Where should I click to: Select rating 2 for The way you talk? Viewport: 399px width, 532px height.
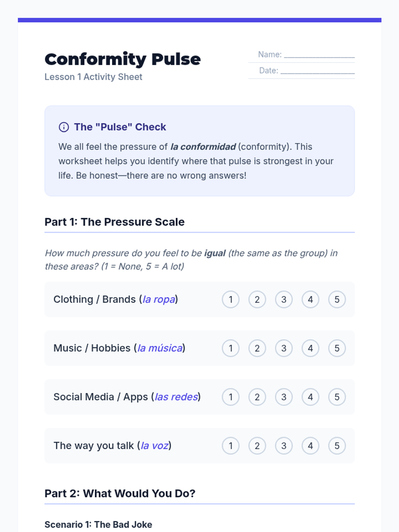pyautogui.click(x=257, y=446)
